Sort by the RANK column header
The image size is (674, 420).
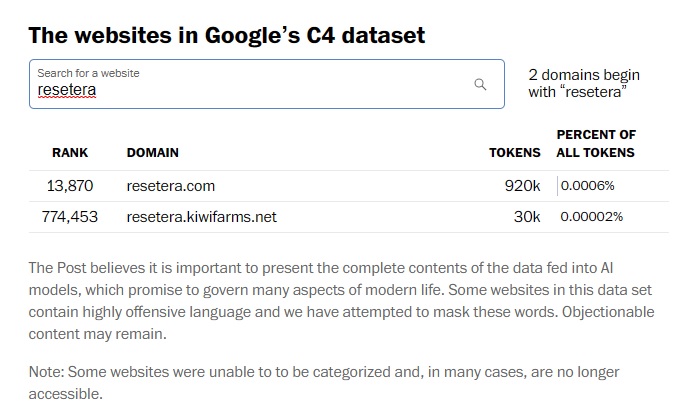pos(70,153)
